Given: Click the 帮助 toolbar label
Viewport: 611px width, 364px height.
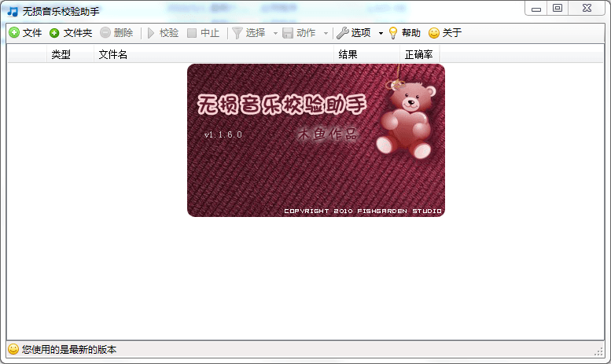Looking at the screenshot, I should pos(411,33).
